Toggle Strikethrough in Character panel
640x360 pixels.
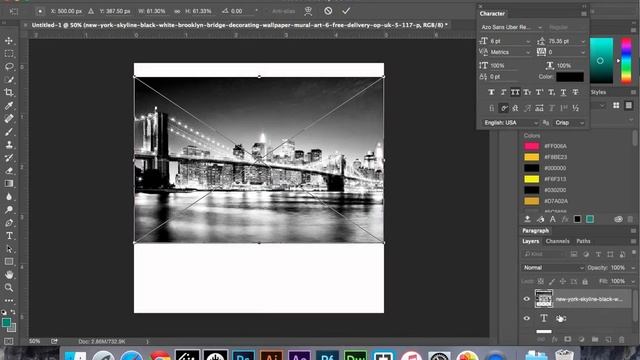click(575, 92)
